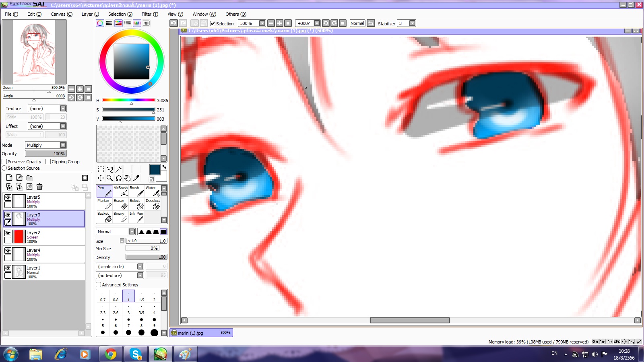Open the layer Mode dropdown showing Multiply

click(45, 145)
